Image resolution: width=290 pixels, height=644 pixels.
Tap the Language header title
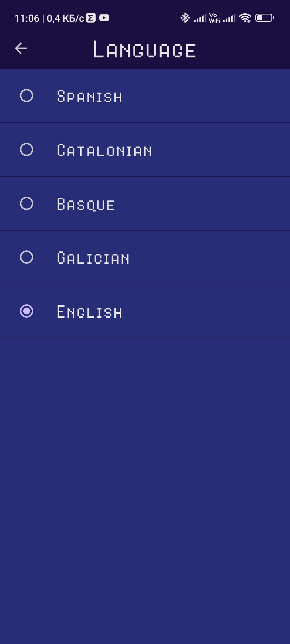[x=144, y=50]
